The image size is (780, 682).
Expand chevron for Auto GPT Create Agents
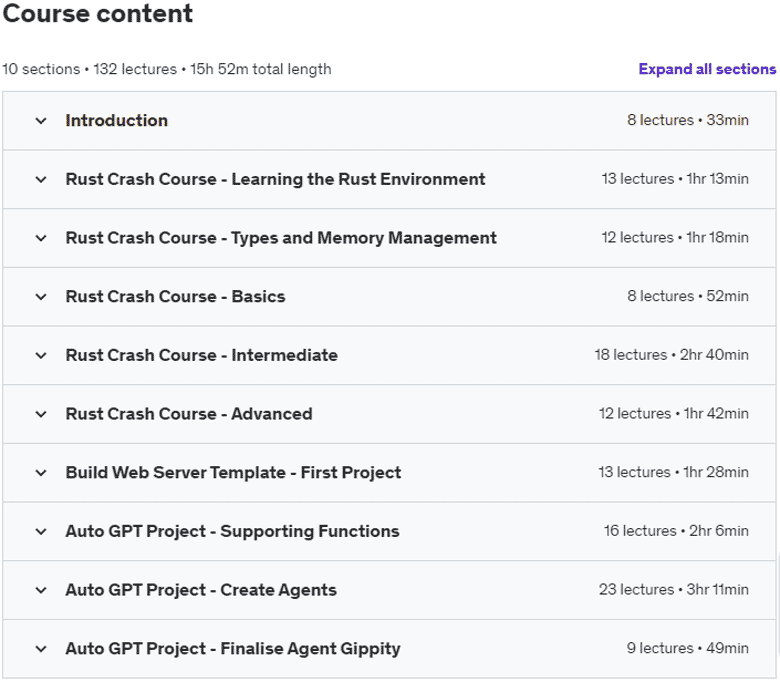(x=41, y=590)
